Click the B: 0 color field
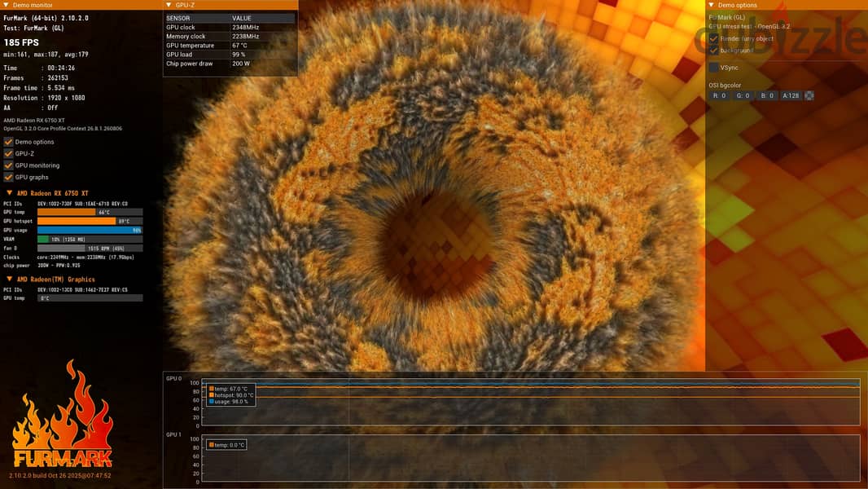The image size is (868, 489). [767, 96]
